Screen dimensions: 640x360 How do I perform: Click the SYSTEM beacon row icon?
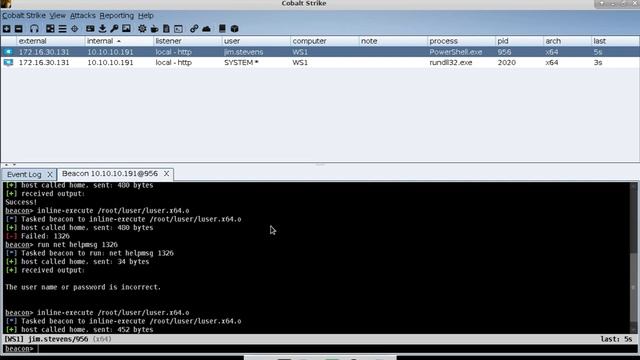pos(9,62)
